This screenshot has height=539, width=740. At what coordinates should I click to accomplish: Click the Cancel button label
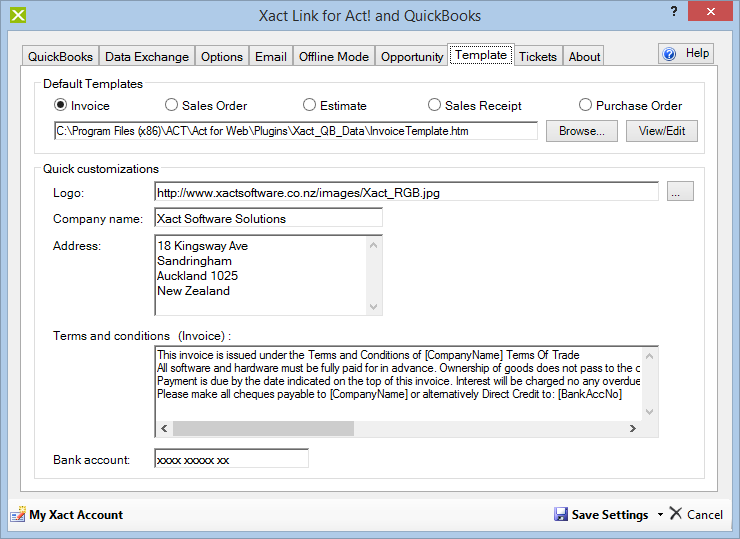tap(705, 514)
